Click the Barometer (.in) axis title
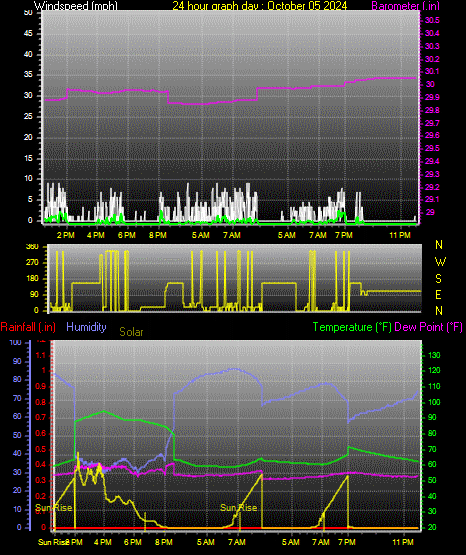466x555 pixels. pos(405,6)
